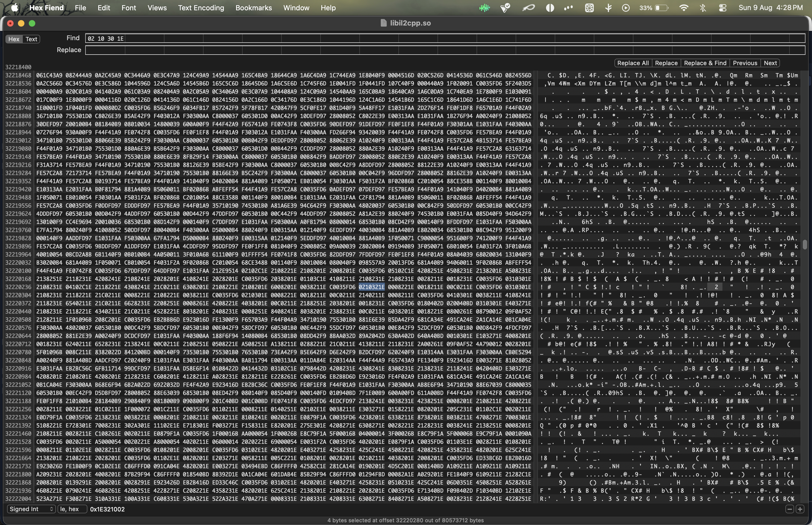812x525 pixels.
Task: Click the green audio waveform menu bar icon
Action: point(484,8)
